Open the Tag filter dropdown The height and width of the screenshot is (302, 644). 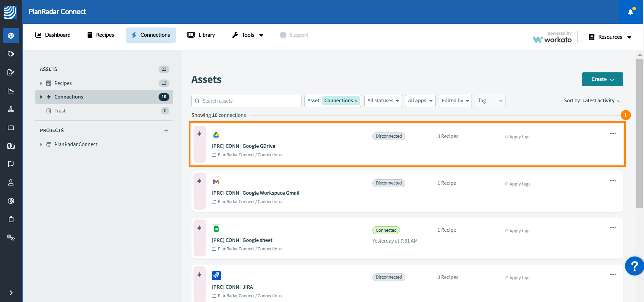coord(490,101)
